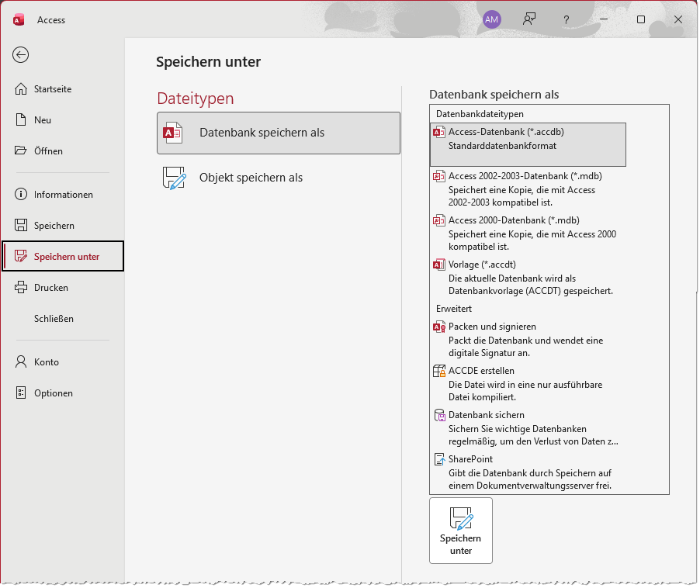Click the Vorlage accdt icon
700x588 pixels.
tap(438, 265)
